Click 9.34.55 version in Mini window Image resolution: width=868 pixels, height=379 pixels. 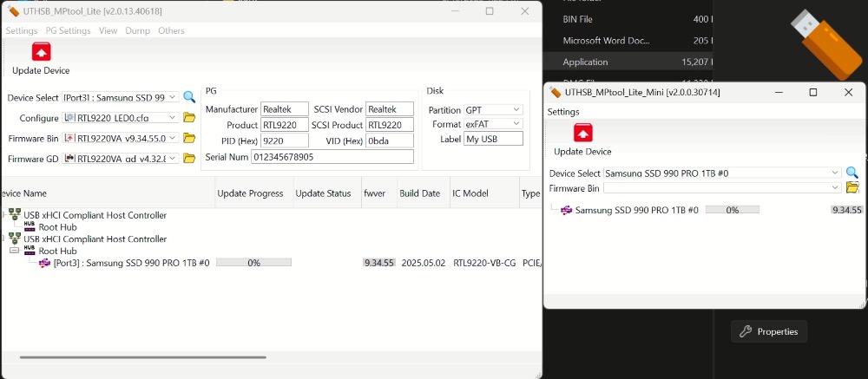coord(847,210)
